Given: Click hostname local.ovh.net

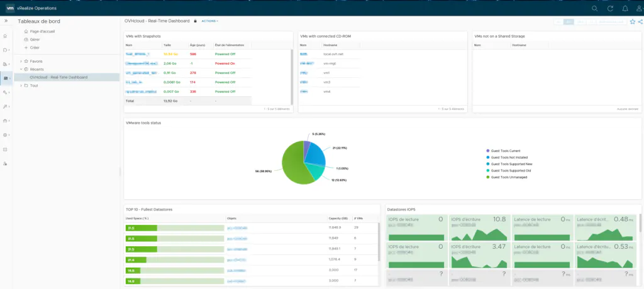Looking at the screenshot, I should [x=333, y=54].
